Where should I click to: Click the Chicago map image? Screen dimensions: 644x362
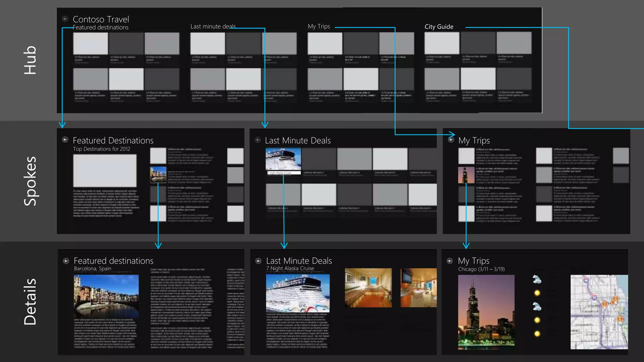click(x=599, y=312)
